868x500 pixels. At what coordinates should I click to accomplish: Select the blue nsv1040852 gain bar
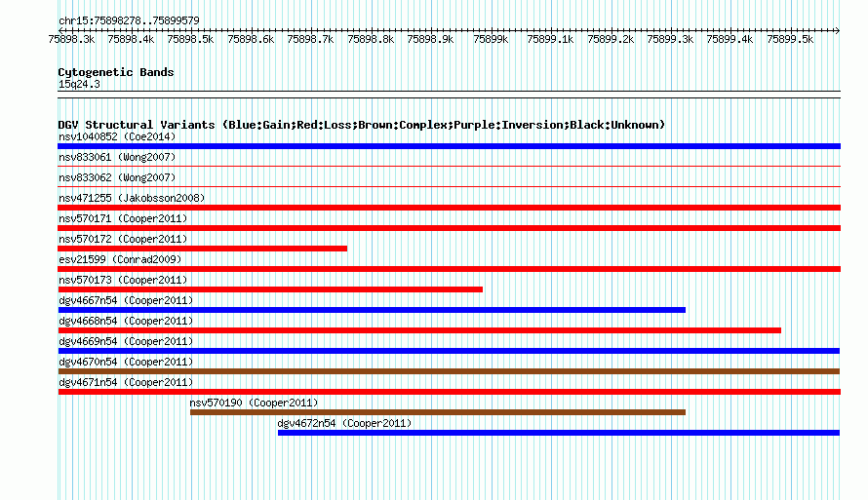click(449, 146)
